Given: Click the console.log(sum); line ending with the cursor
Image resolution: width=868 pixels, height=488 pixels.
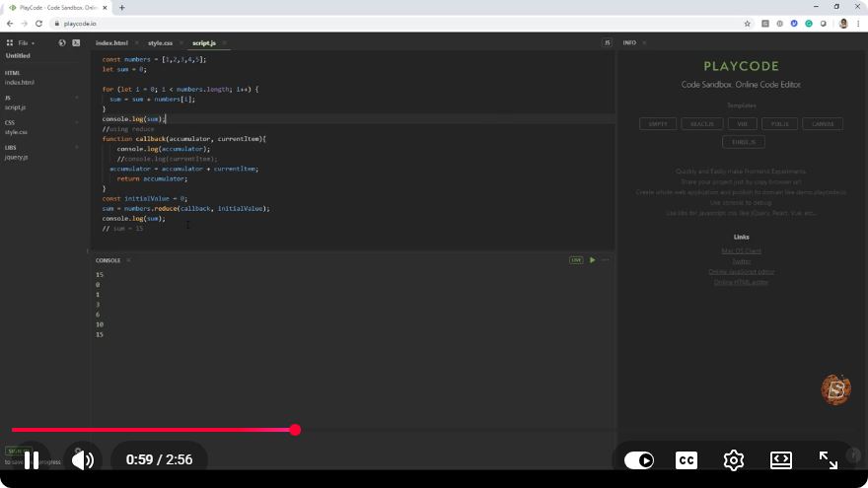Looking at the screenshot, I should 134,119.
